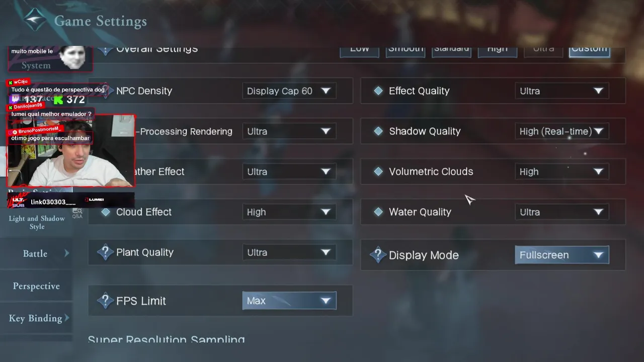Image resolution: width=644 pixels, height=362 pixels.
Task: Open the Light and Shadow Style tab
Action: coord(37,222)
